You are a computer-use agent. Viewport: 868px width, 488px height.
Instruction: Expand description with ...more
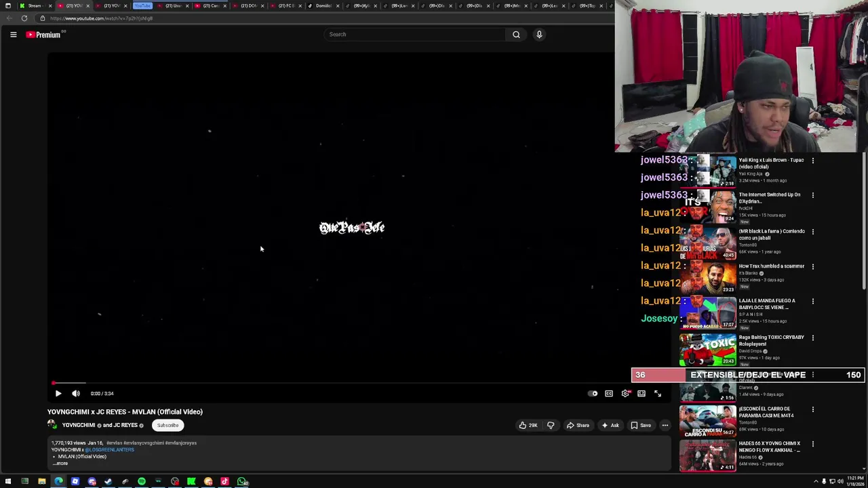point(60,464)
